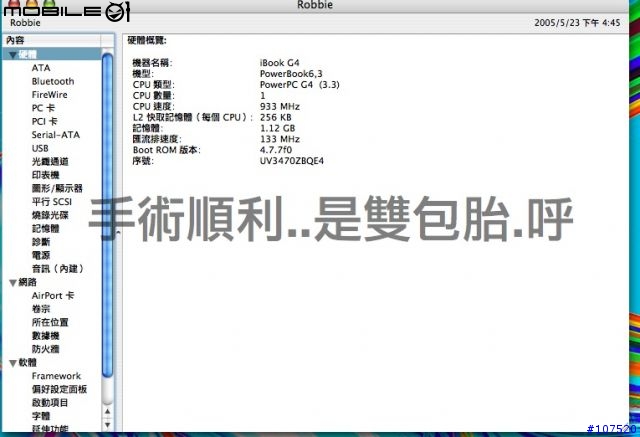Click the 933 MHz CPU speed value
The width and height of the screenshot is (640, 437).
tap(280, 106)
